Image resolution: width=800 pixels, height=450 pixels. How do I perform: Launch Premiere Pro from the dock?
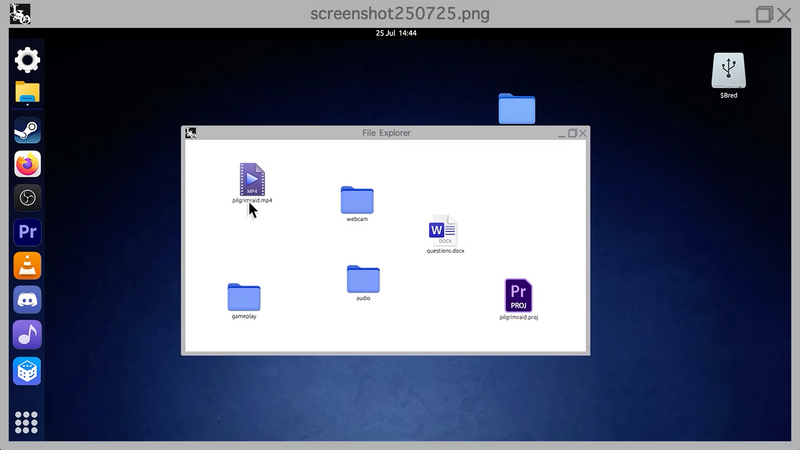click(x=27, y=232)
